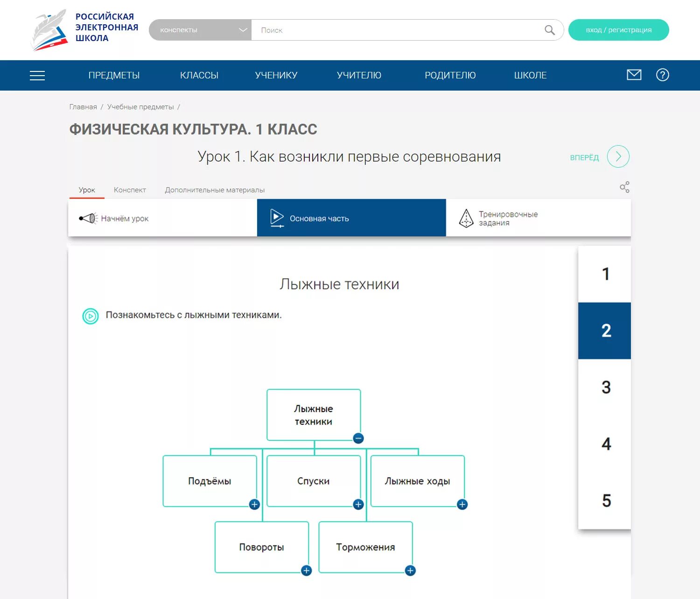Image resolution: width=700 pixels, height=599 pixels.
Task: Click the Урок 1 lesson title
Action: [349, 157]
